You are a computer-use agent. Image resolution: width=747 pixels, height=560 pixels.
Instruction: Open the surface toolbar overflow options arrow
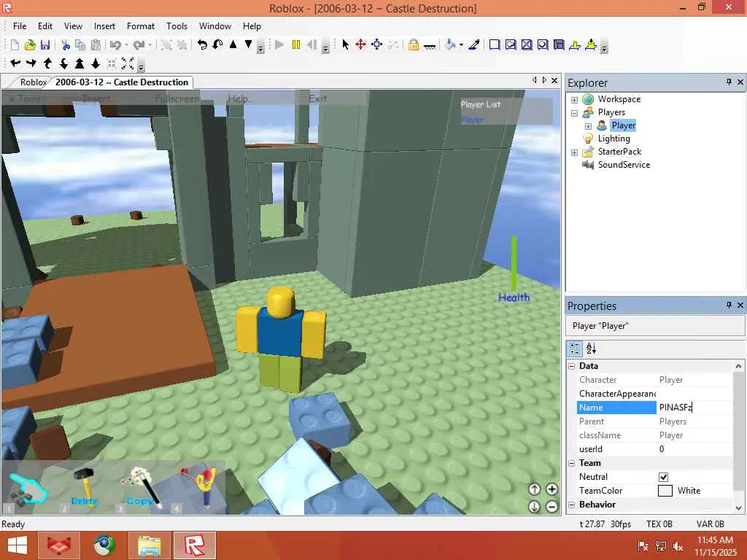pos(605,47)
